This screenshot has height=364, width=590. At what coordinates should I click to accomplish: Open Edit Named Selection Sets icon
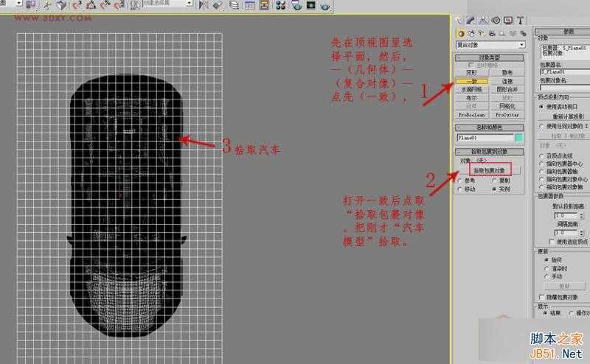(x=135, y=4)
